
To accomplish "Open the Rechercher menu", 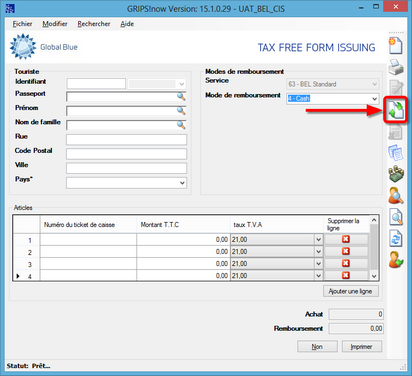I will click(94, 24).
